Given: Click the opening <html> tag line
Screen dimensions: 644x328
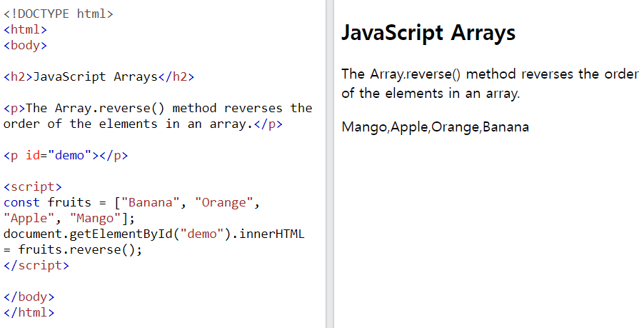Looking at the screenshot, I should click(25, 29).
